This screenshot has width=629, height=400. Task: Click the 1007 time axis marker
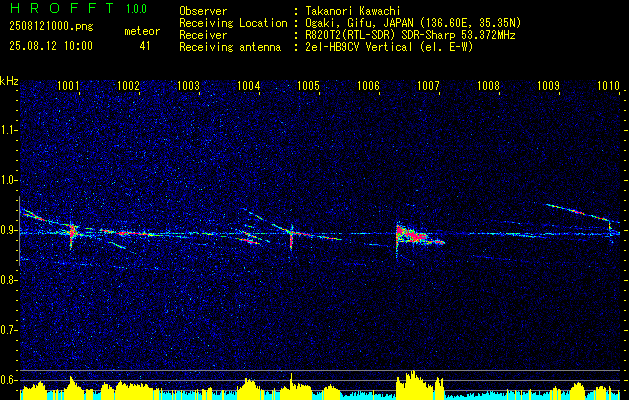(x=428, y=86)
